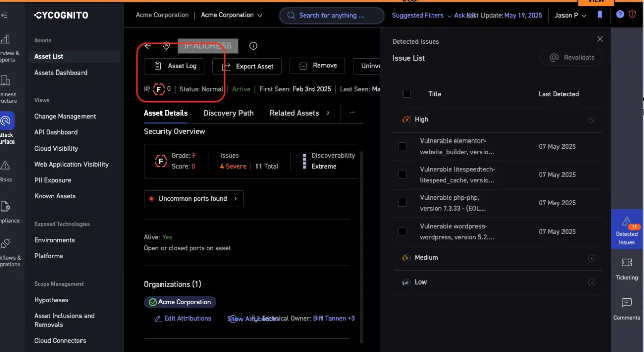Click the Biff Tannen +3 technical owner link
This screenshot has height=352, width=644.
(x=334, y=318)
